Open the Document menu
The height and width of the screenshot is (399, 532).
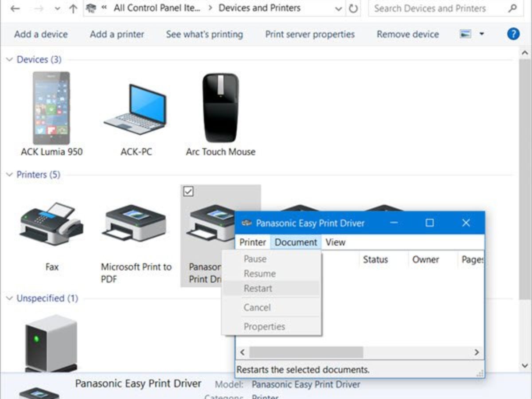tap(296, 242)
